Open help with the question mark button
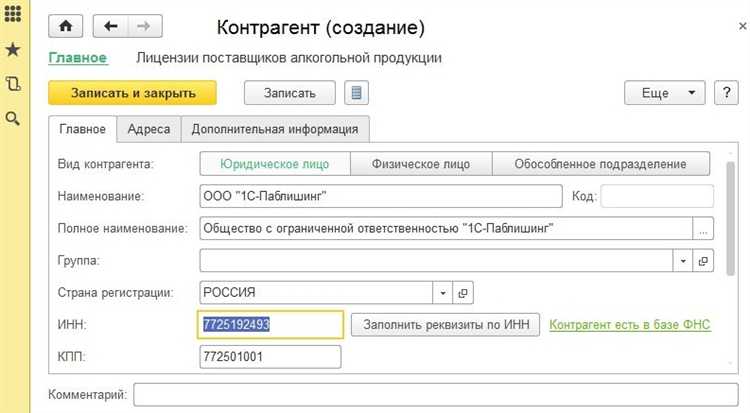Viewport: 750px width, 413px height. (726, 93)
